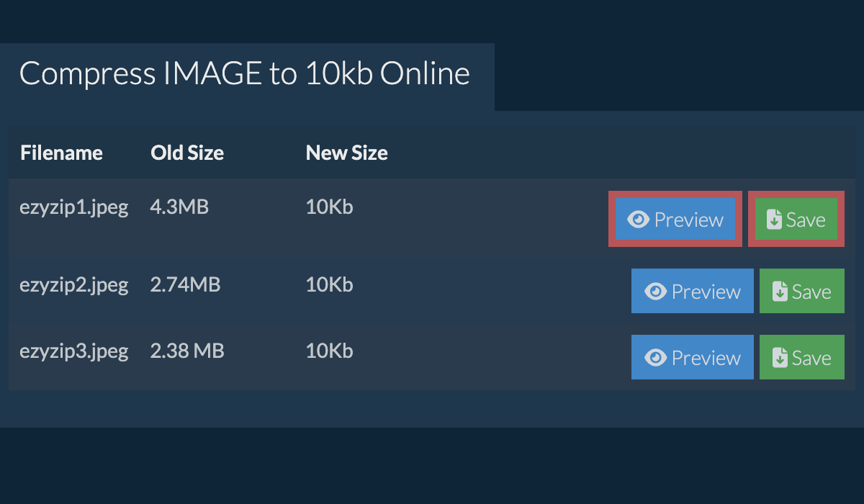The width and height of the screenshot is (864, 504).
Task: Click the word Preview in the ezyzip2.jpeg row
Action: pyautogui.click(x=706, y=292)
